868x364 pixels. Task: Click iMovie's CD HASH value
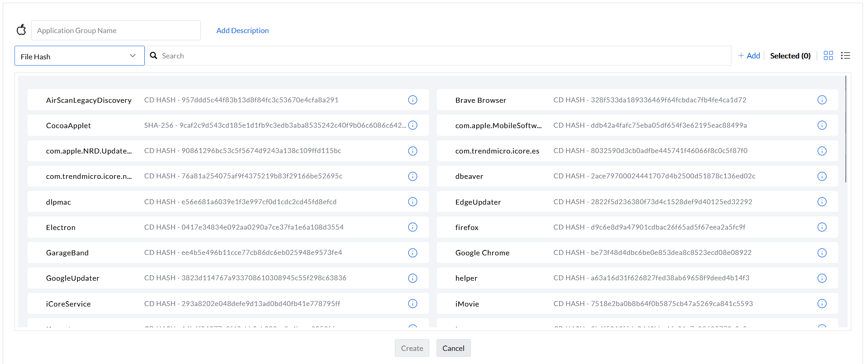pyautogui.click(x=653, y=304)
